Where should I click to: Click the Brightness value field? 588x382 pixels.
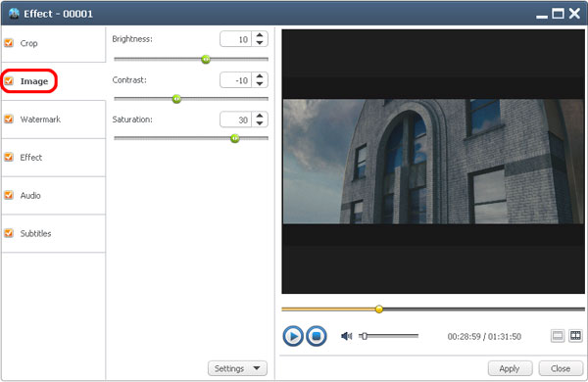click(x=236, y=39)
